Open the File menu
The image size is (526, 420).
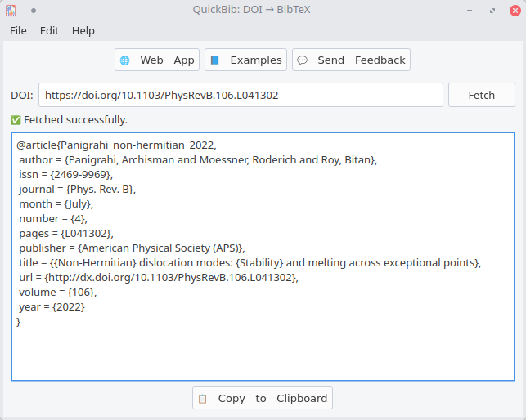[x=18, y=31]
